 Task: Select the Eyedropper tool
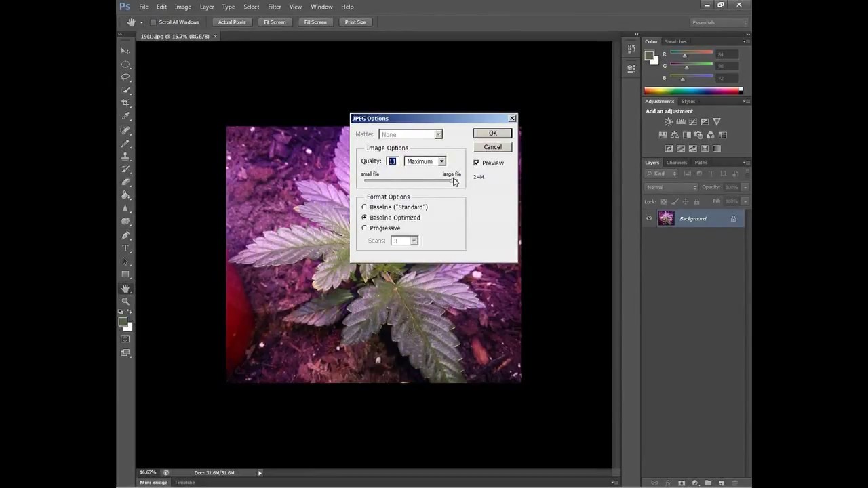[x=125, y=117]
